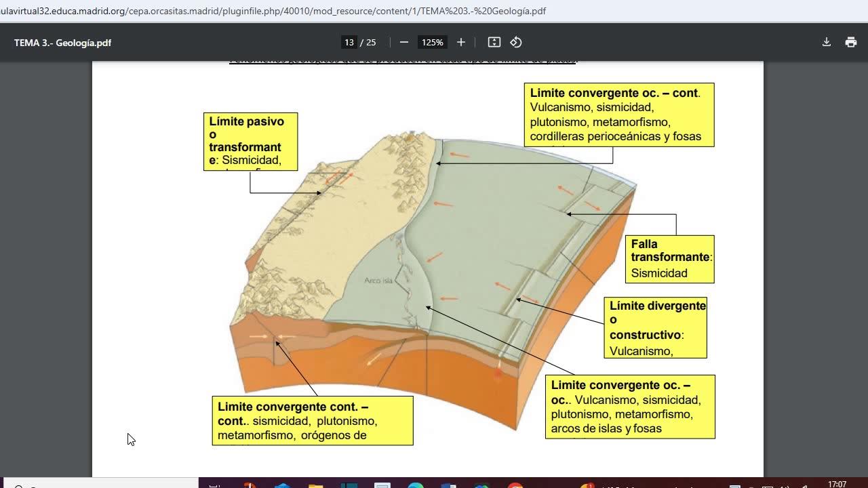The width and height of the screenshot is (868, 488).
Task: Click the 'Límite convergente oc. – oc.' box
Action: pos(629,407)
